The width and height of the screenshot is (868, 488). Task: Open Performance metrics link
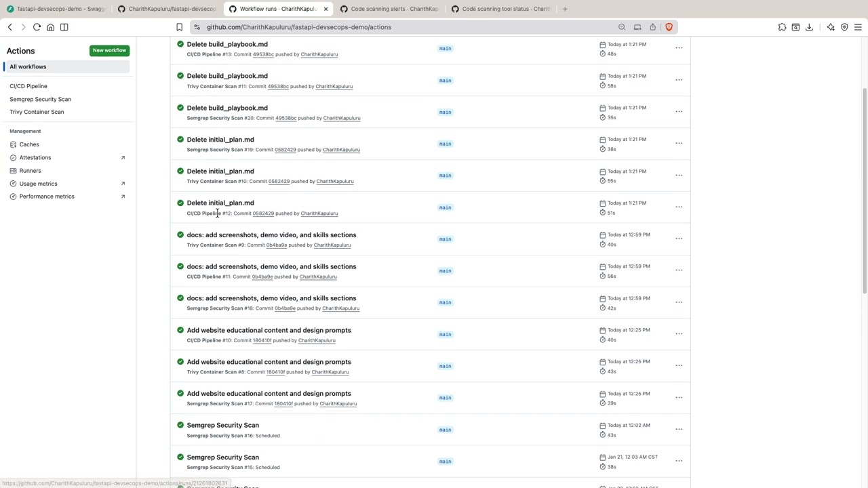point(47,197)
